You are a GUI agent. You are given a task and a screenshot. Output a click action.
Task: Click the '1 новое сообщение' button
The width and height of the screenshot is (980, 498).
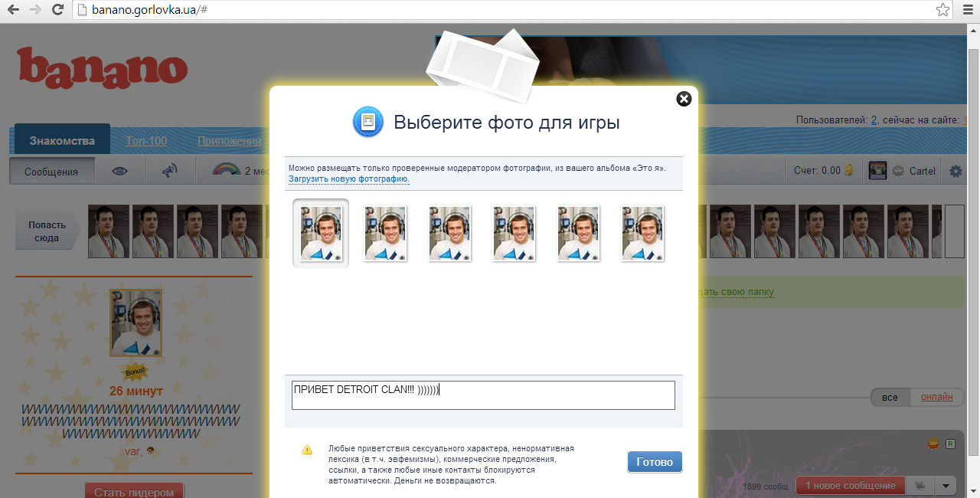point(850,486)
